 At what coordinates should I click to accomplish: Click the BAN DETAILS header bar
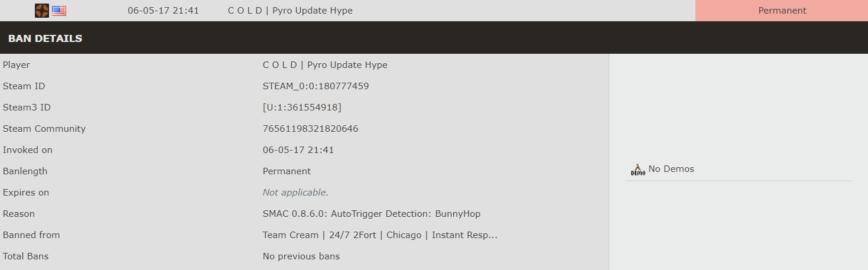(434, 38)
